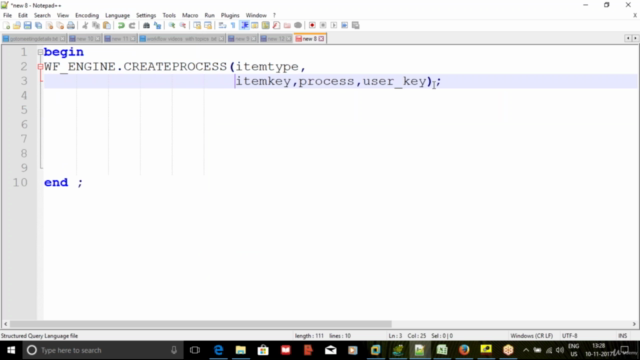Image resolution: width=640 pixels, height=360 pixels.
Task: Click the Open file toolbar icon
Action: coord(17,25)
